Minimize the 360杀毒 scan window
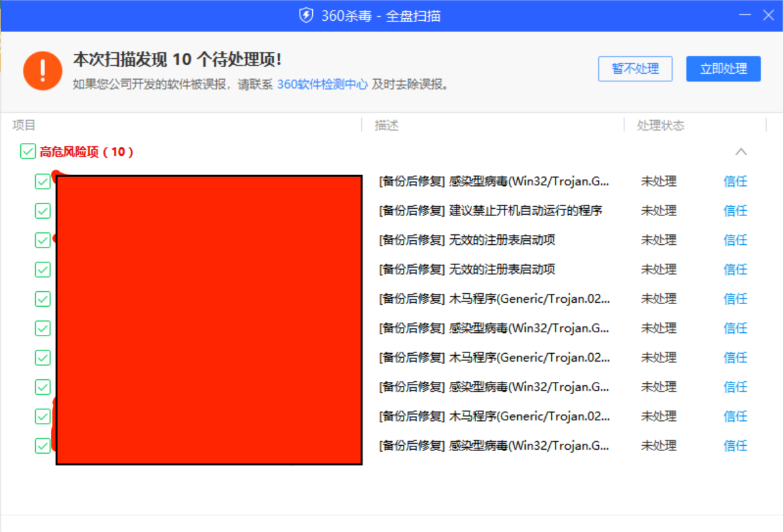783x532 pixels. coord(745,15)
